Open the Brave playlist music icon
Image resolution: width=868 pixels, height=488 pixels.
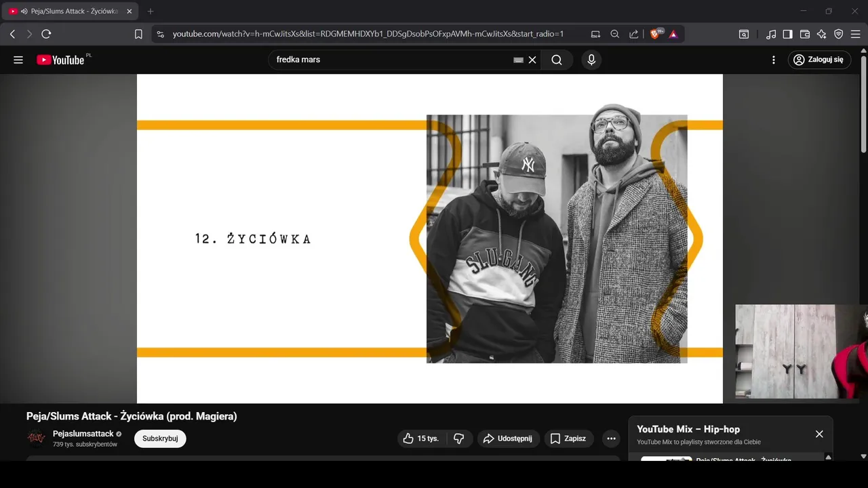pyautogui.click(x=771, y=34)
